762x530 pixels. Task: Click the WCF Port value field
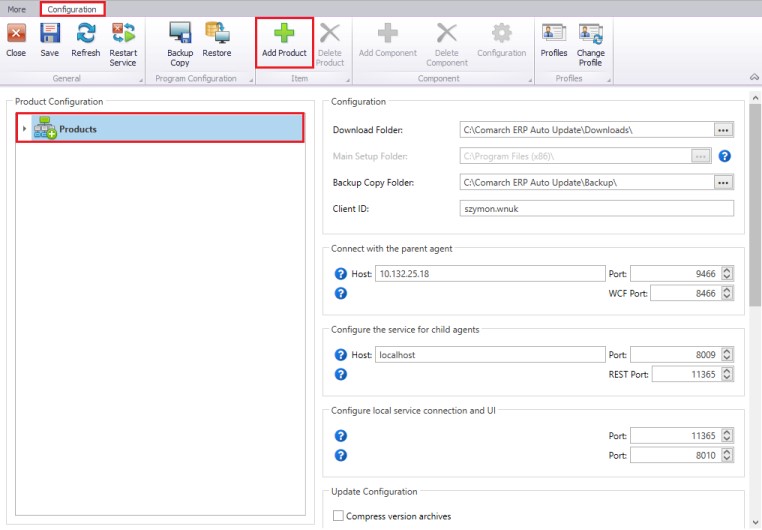point(685,293)
